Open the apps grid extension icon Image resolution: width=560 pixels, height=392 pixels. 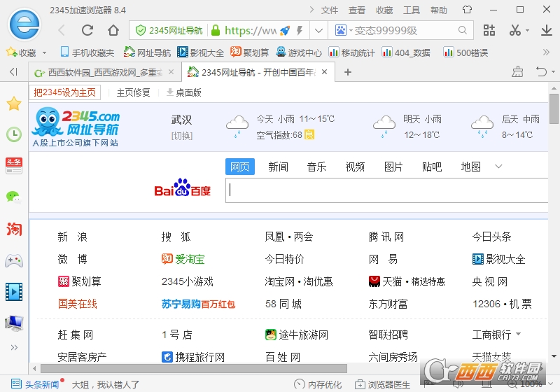pos(489,30)
